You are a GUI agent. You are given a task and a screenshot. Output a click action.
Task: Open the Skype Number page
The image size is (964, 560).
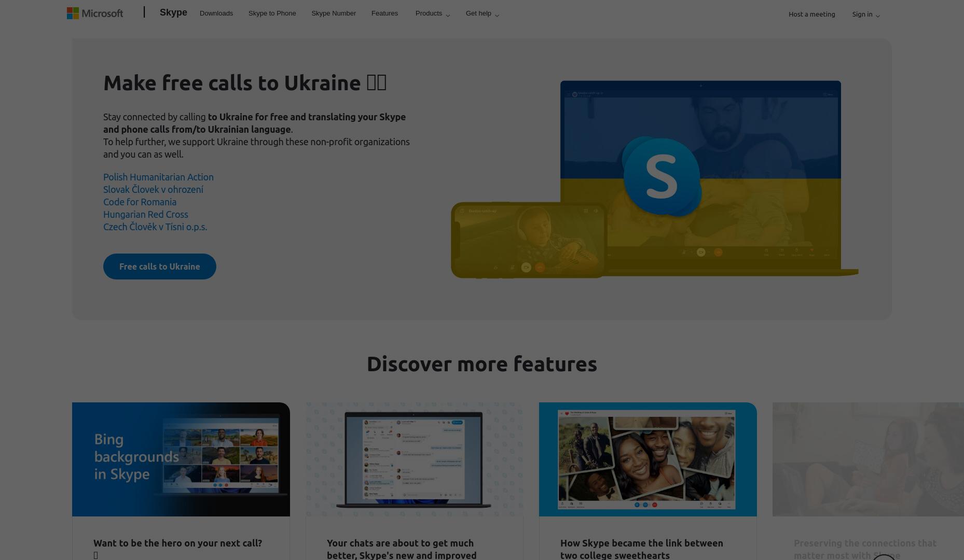pyautogui.click(x=334, y=13)
